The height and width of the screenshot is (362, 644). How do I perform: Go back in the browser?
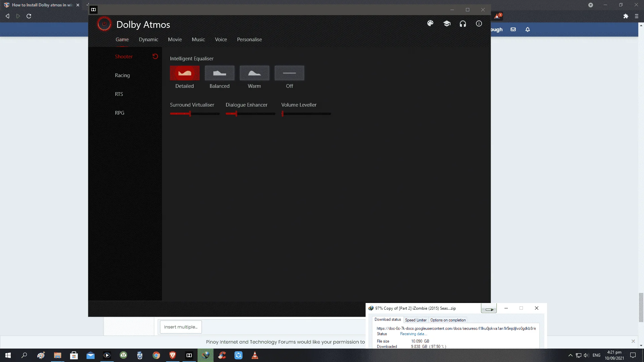(x=7, y=16)
